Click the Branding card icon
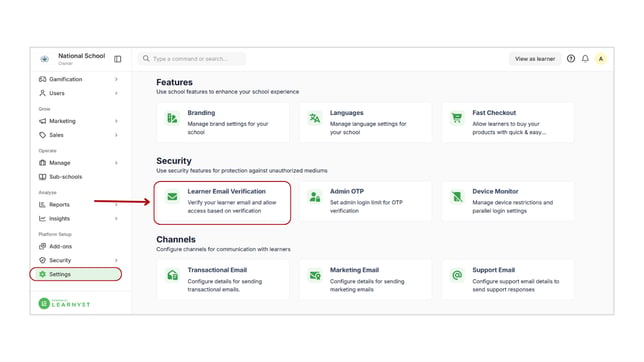The width and height of the screenshot is (644, 362). [x=172, y=118]
